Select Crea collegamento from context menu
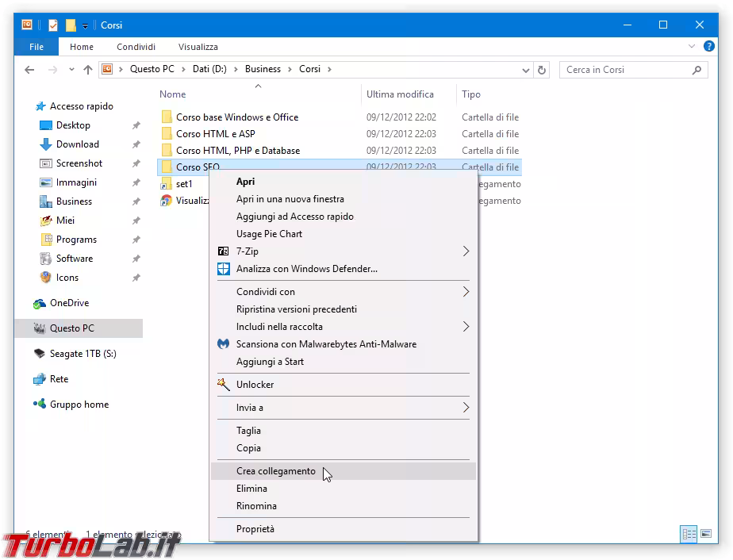This screenshot has height=560, width=733. point(275,471)
